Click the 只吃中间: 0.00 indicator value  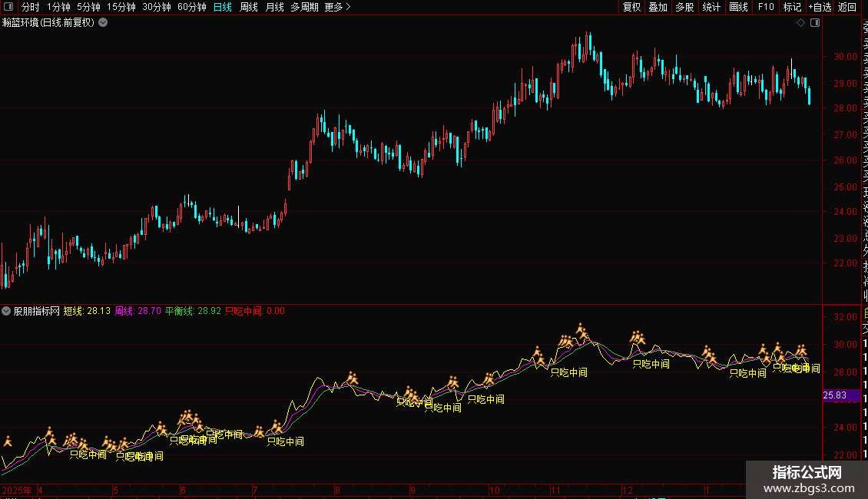[x=255, y=311]
